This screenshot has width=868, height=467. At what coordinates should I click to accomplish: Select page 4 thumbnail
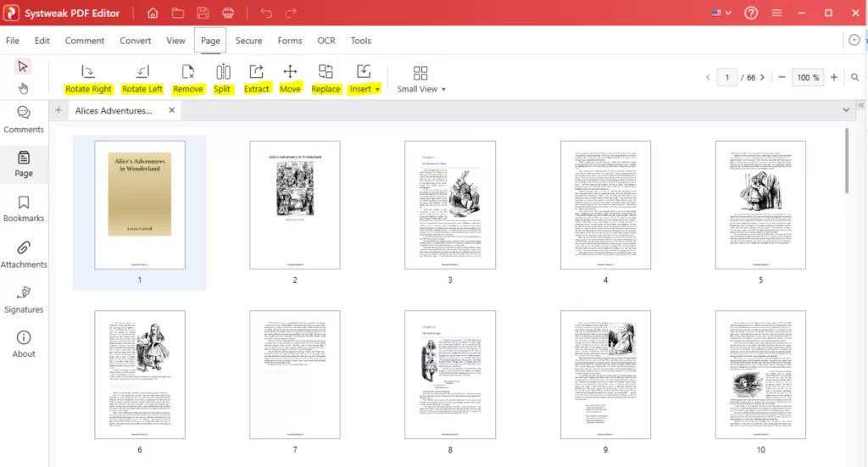click(x=605, y=205)
